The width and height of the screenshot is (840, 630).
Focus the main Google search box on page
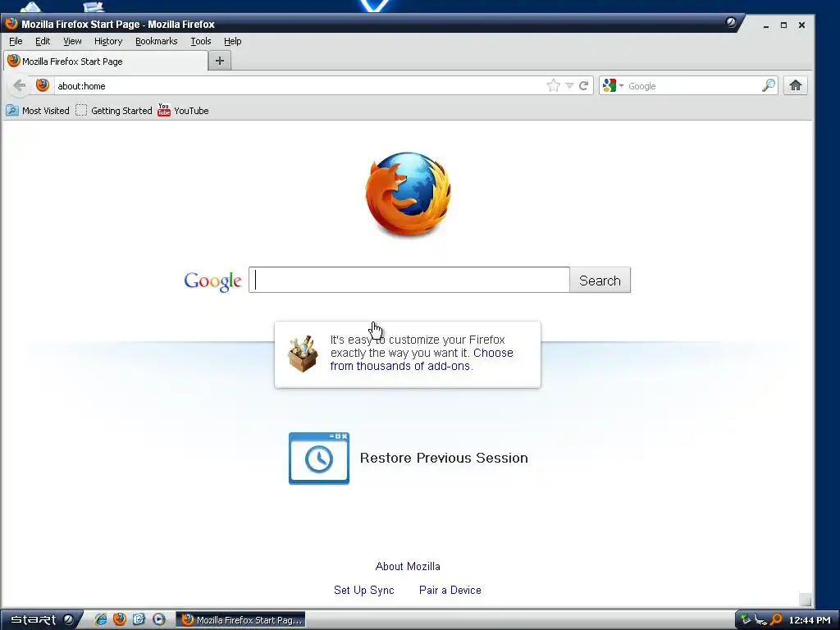point(409,280)
